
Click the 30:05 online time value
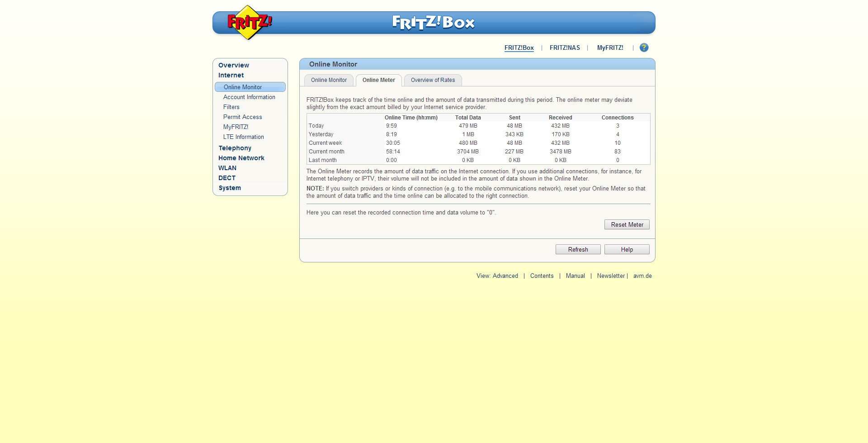[393, 143]
